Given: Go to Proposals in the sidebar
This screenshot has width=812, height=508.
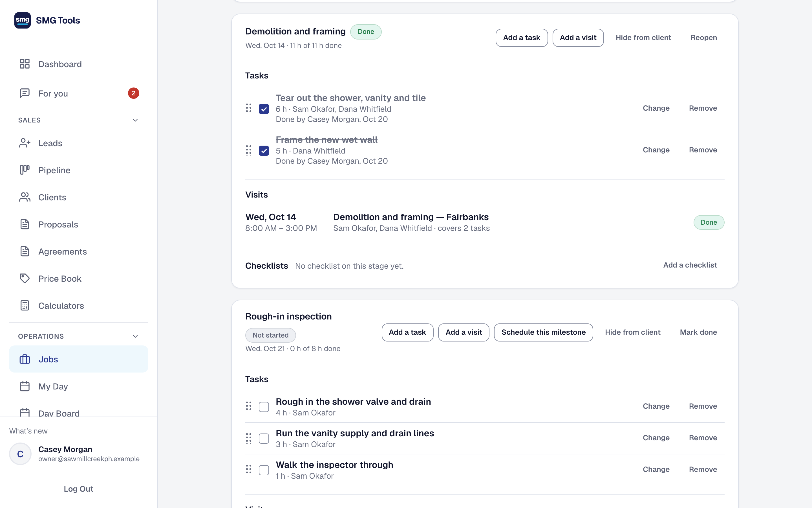Looking at the screenshot, I should pyautogui.click(x=78, y=224).
